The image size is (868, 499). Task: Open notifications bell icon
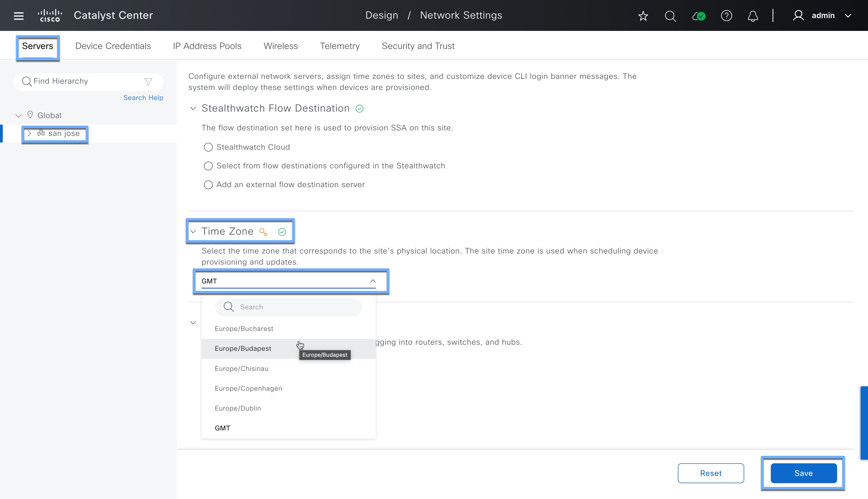[x=752, y=16]
